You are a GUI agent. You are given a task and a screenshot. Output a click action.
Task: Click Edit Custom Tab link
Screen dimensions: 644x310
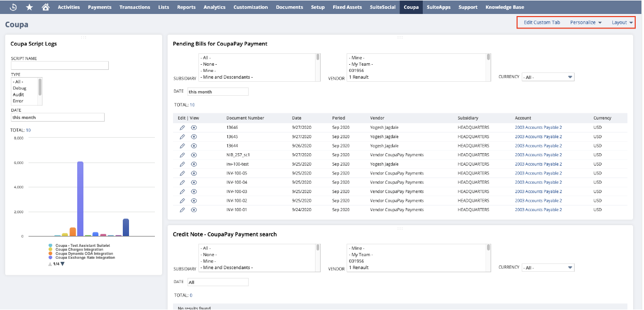542,23
